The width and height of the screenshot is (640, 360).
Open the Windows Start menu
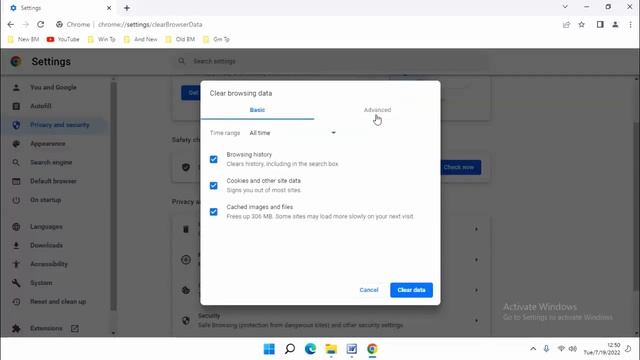(x=269, y=349)
